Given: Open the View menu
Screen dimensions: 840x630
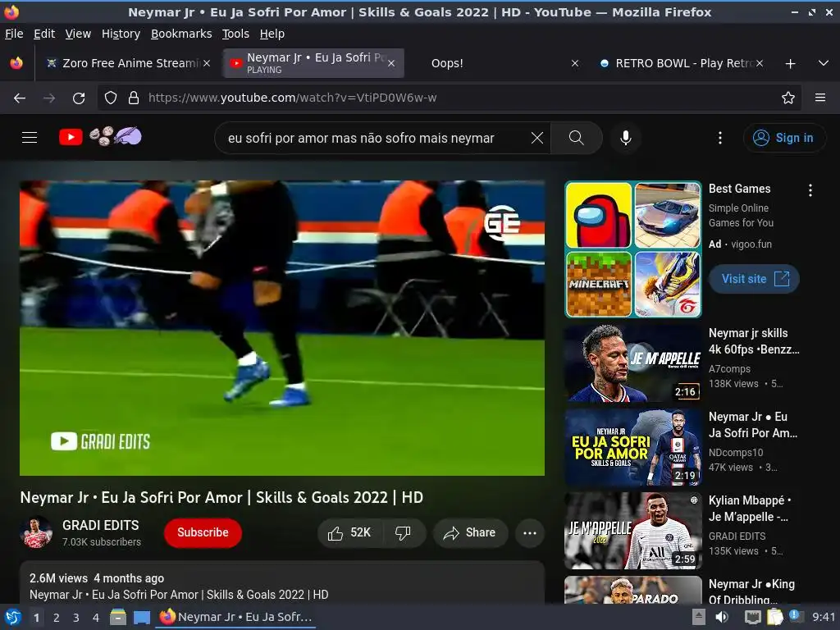Looking at the screenshot, I should 78,34.
